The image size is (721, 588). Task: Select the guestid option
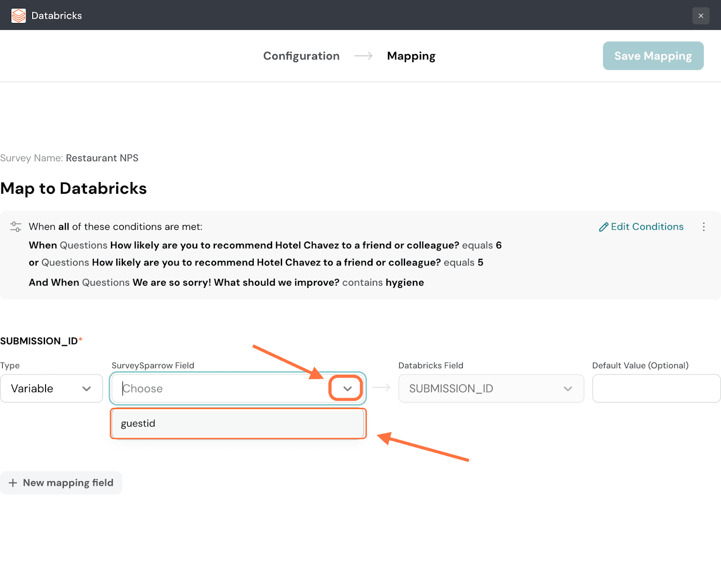pyautogui.click(x=238, y=424)
